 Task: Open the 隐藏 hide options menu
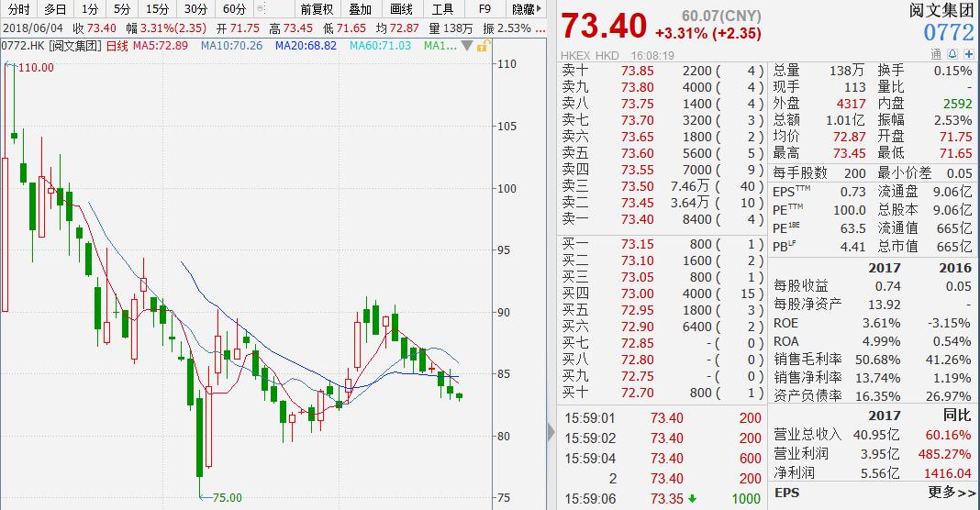tap(527, 9)
